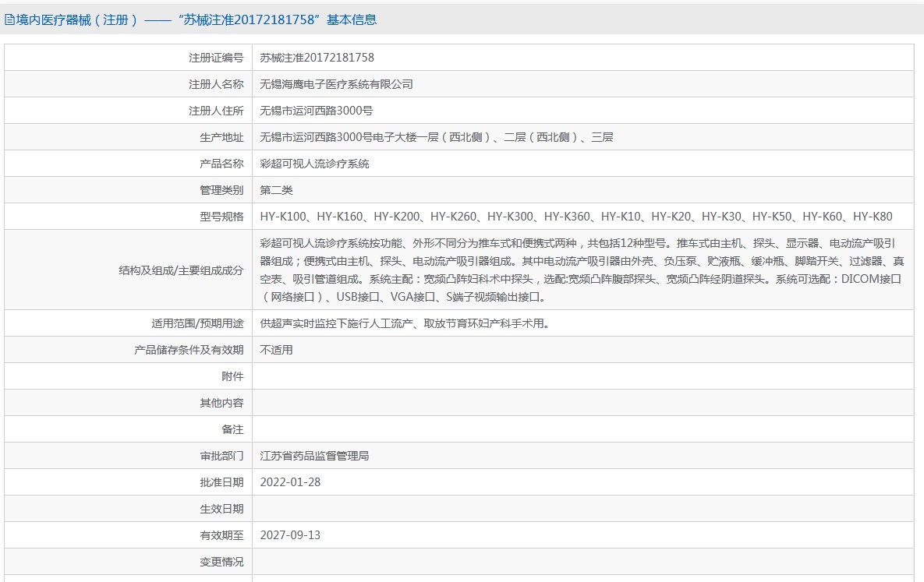The height and width of the screenshot is (582, 924).
Task: Click the 型号规格 row label
Action: [221, 217]
